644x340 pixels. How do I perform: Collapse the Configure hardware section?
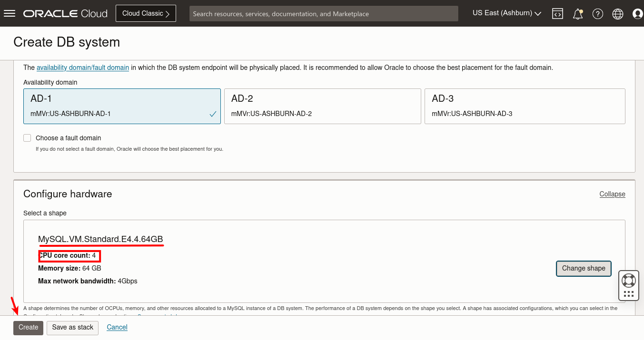(612, 194)
